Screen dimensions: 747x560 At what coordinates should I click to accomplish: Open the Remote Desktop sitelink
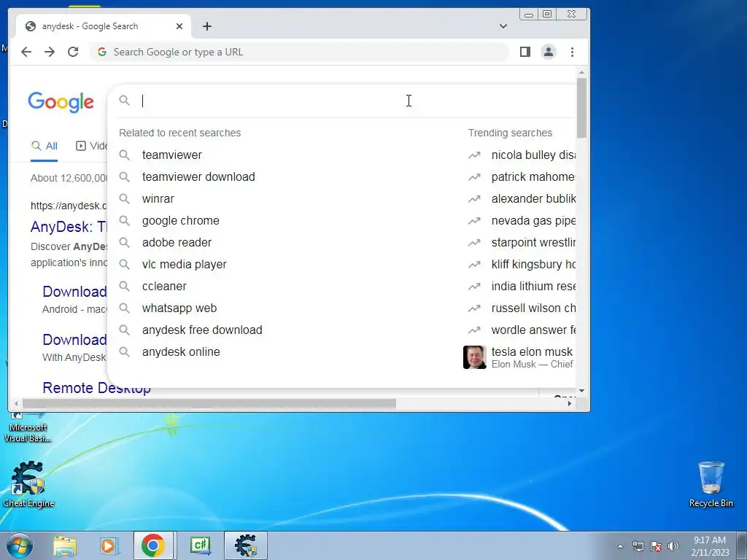tap(97, 388)
